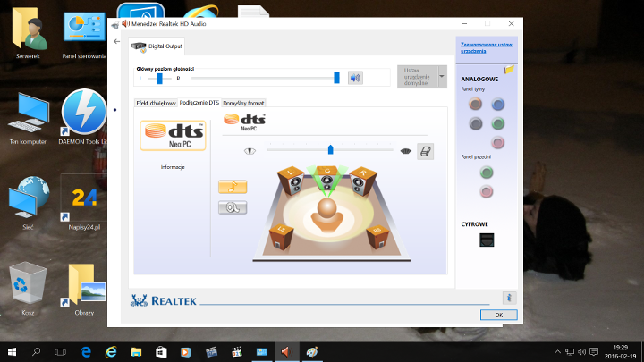The image size is (644, 362).
Task: Select the center C speaker
Action: (x=327, y=177)
